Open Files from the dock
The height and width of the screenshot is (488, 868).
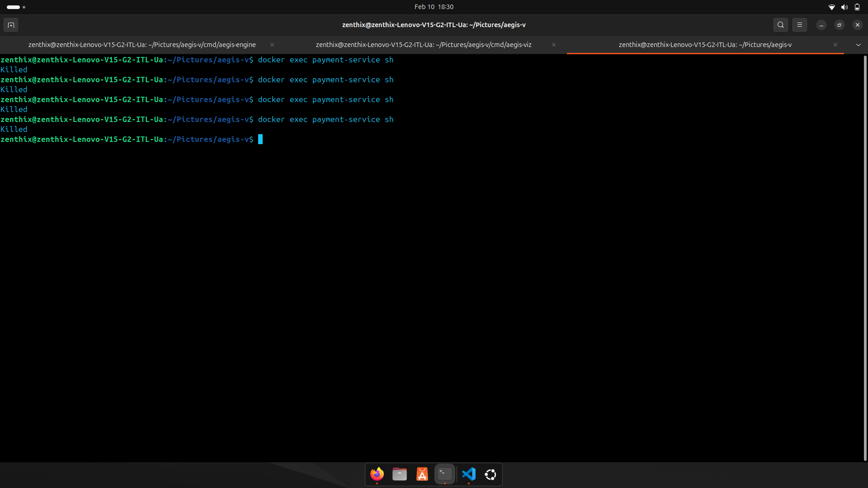pos(400,474)
